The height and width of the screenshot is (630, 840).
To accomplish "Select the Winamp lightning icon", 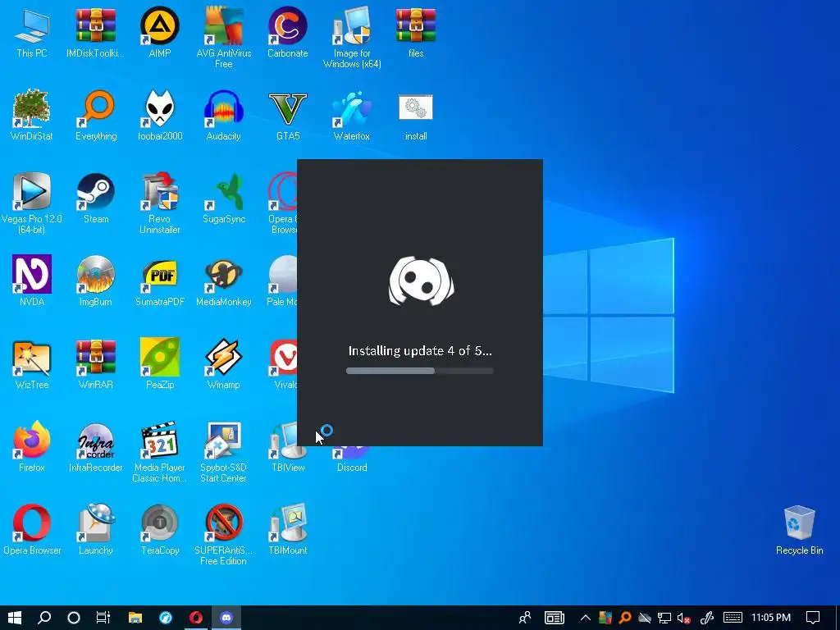I will coord(223,358).
